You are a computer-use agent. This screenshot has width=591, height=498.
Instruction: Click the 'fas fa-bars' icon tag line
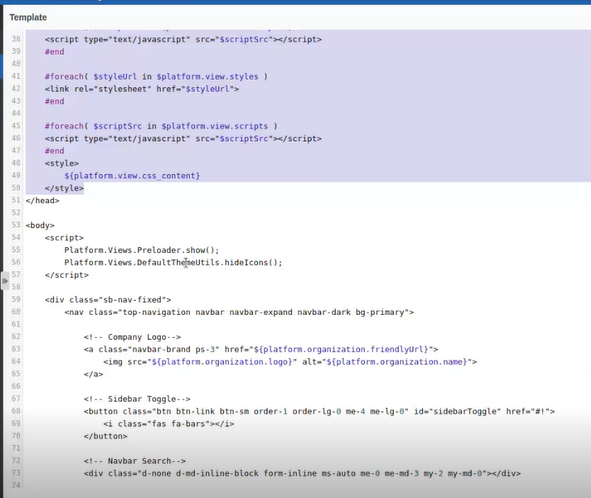point(168,424)
